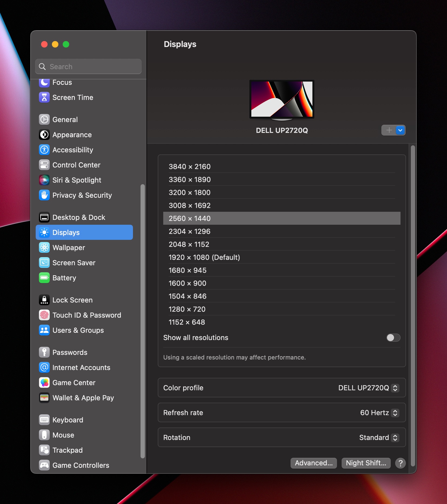Click the Displays pane vertical scrollbar
Viewport: 447px width, 504px height.
tap(413, 305)
